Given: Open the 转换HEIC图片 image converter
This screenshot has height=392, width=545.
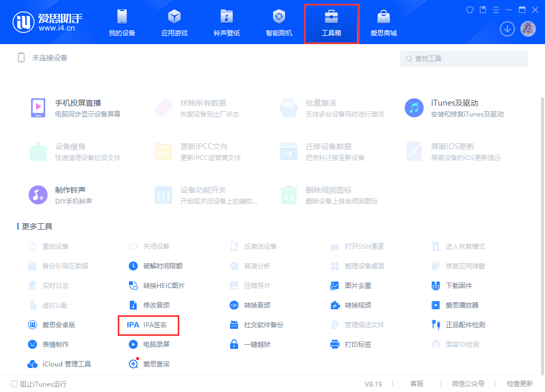Looking at the screenshot, I should point(158,285).
